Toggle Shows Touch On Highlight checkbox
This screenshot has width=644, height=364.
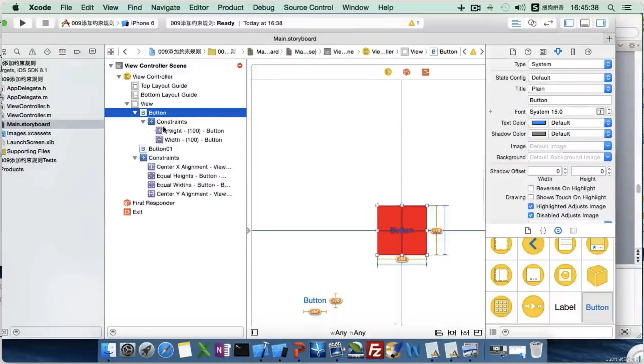(x=531, y=197)
